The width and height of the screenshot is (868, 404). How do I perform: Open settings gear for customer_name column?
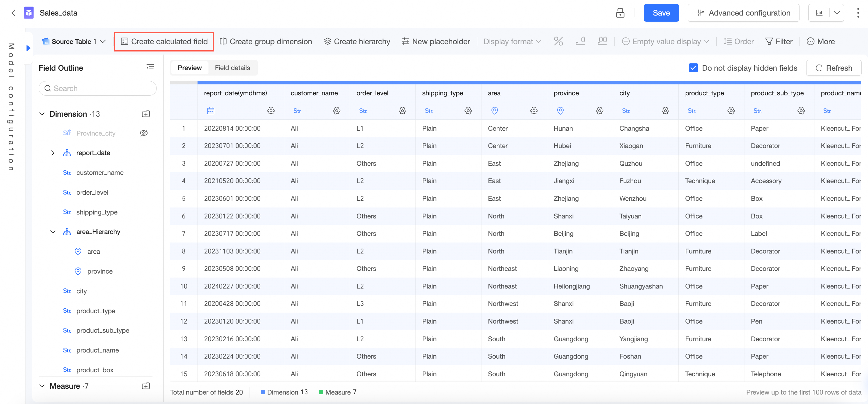click(336, 111)
